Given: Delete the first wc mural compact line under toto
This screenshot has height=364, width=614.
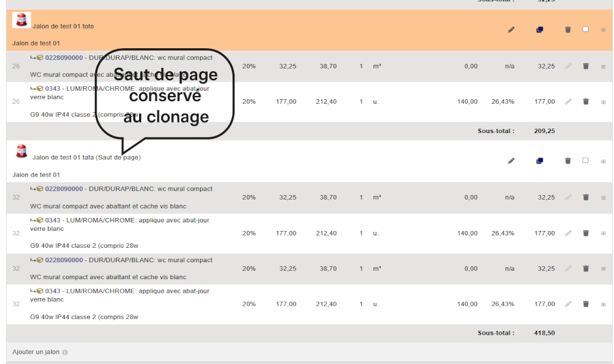Looking at the screenshot, I should [x=586, y=67].
